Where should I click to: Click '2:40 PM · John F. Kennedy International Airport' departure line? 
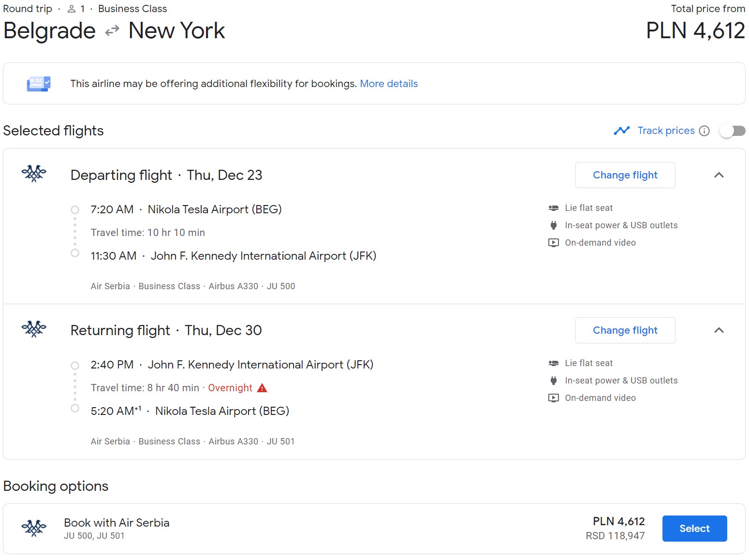[x=232, y=365]
